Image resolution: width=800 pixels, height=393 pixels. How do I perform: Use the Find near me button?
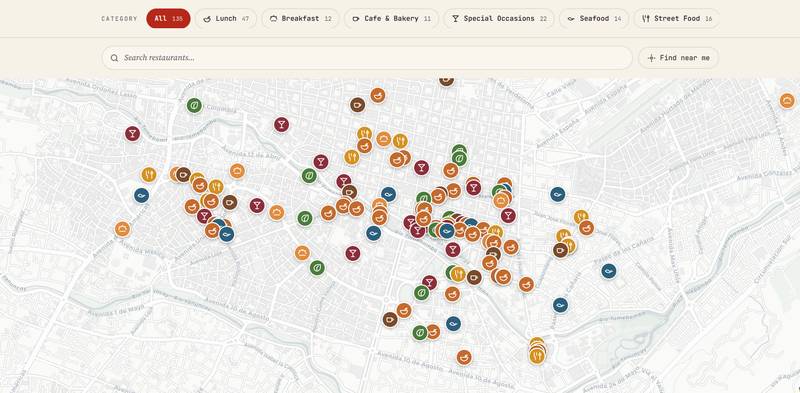pos(678,58)
